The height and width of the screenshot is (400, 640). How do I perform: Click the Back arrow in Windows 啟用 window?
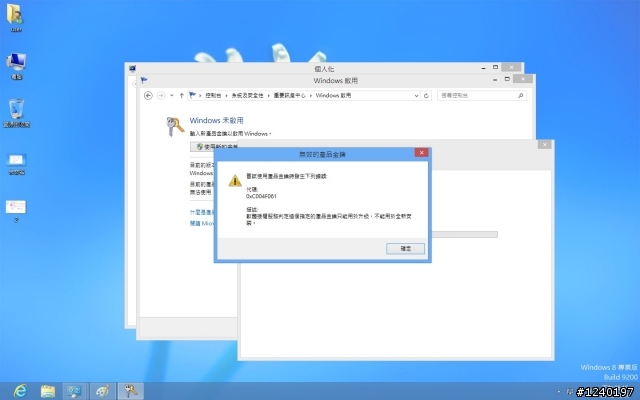click(149, 96)
